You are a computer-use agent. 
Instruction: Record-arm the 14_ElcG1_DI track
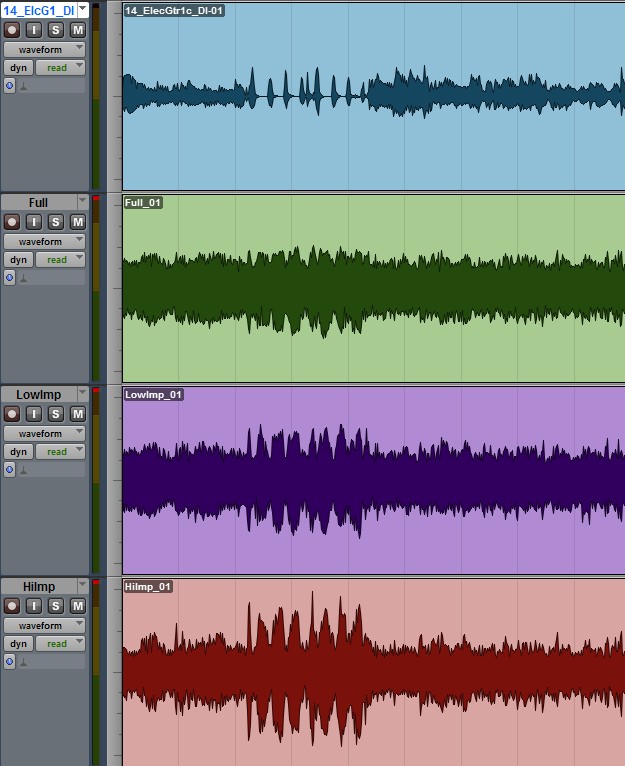click(12, 30)
